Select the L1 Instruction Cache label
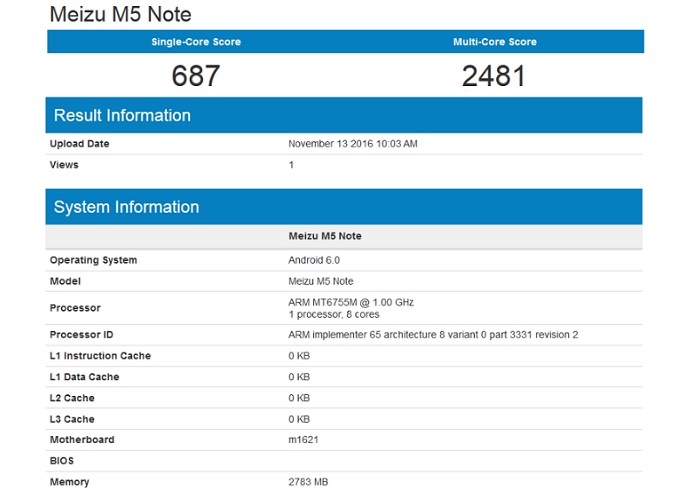Screen dimensions: 700x500 click(x=100, y=356)
